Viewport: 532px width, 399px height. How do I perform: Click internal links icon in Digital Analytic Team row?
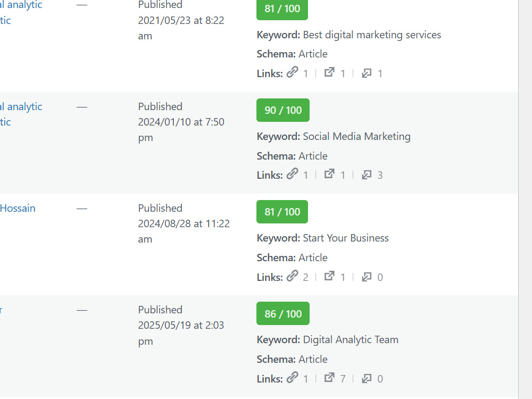(x=292, y=377)
